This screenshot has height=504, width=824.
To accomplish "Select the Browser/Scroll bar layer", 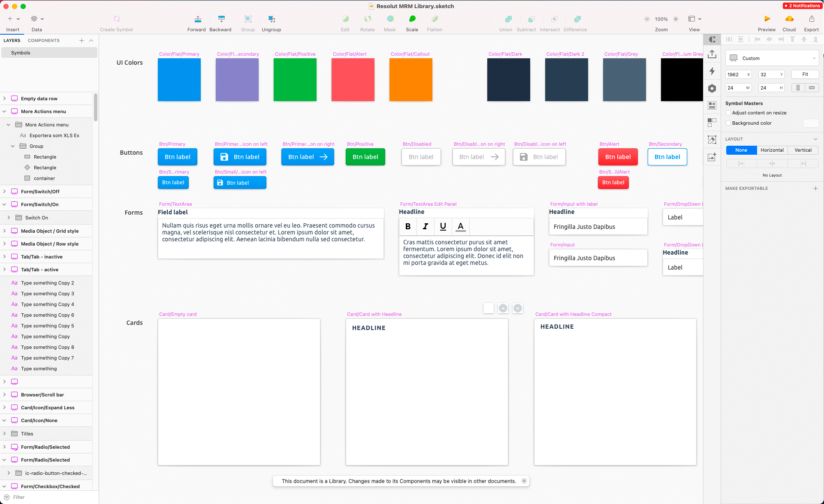I will click(x=46, y=395).
